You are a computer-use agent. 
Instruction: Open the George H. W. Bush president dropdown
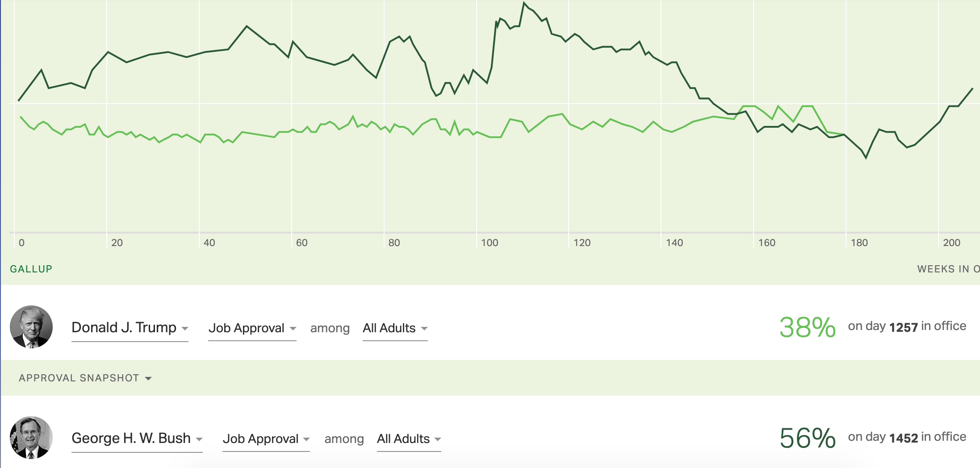pyautogui.click(x=137, y=439)
